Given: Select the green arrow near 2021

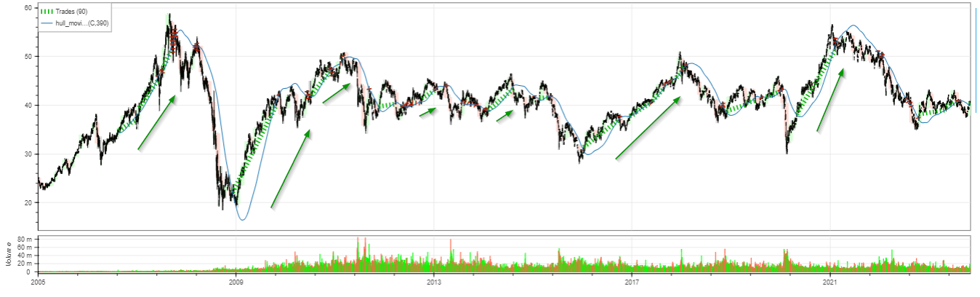Looking at the screenshot, I should pos(830,100).
